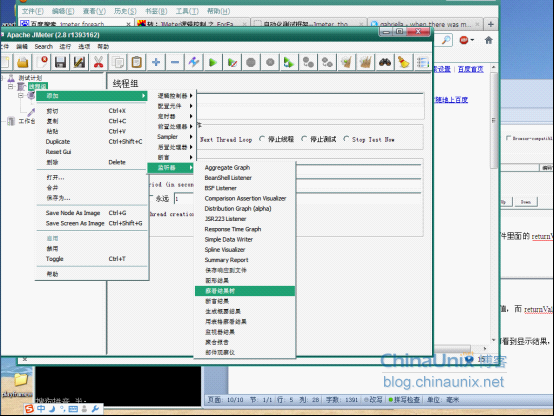Click the smaller gray Shutdown icon
Screen dimensions: 554x416
coord(270,63)
